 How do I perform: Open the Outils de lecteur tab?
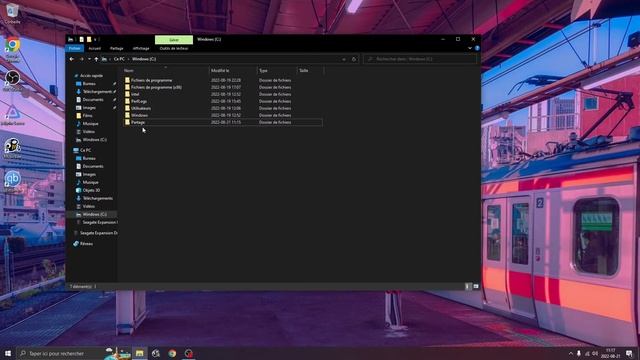pos(174,49)
